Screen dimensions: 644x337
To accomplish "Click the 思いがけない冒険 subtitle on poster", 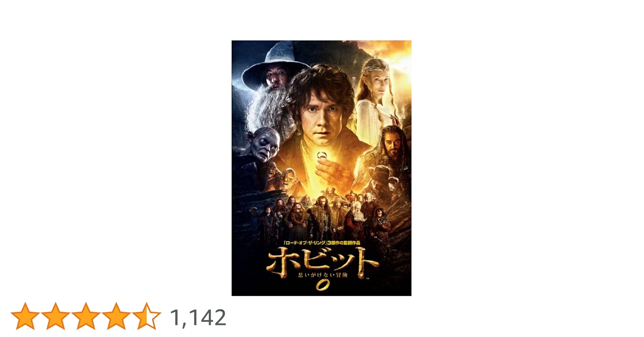I will click(323, 275).
